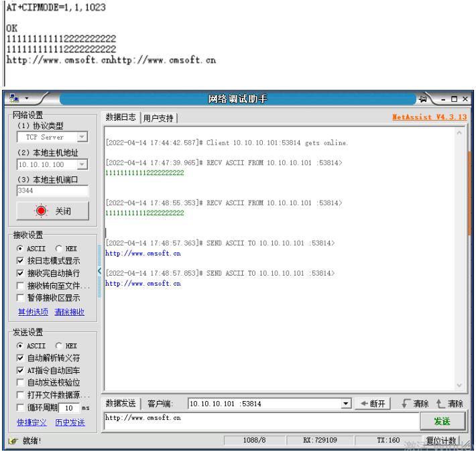Switch to the 数据日志 tab
The image size is (476, 452).
(x=121, y=117)
